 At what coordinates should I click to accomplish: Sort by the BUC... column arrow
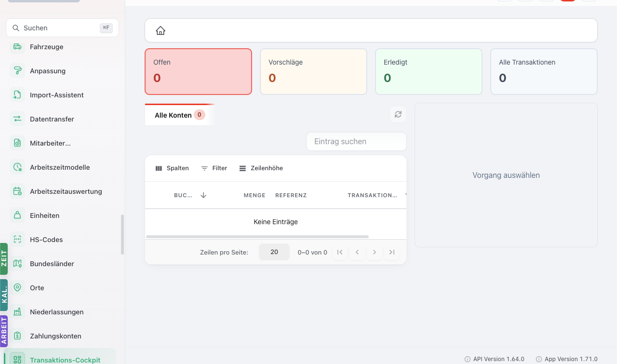[203, 195]
